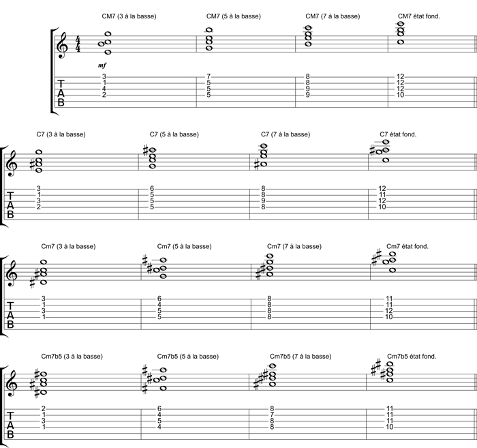Click the treble clef of the Cm7 system
The width and height of the screenshot is (477, 448).
click(x=12, y=273)
